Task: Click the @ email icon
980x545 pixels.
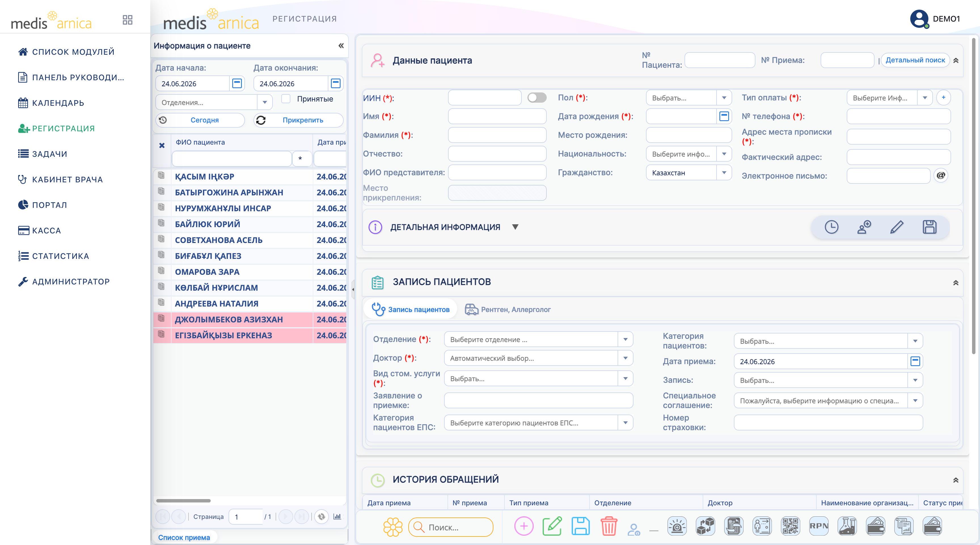Action: coord(941,175)
